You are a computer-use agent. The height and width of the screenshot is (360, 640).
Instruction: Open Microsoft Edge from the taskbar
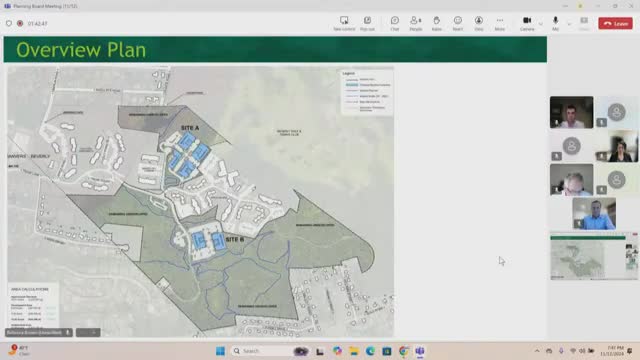coord(370,351)
